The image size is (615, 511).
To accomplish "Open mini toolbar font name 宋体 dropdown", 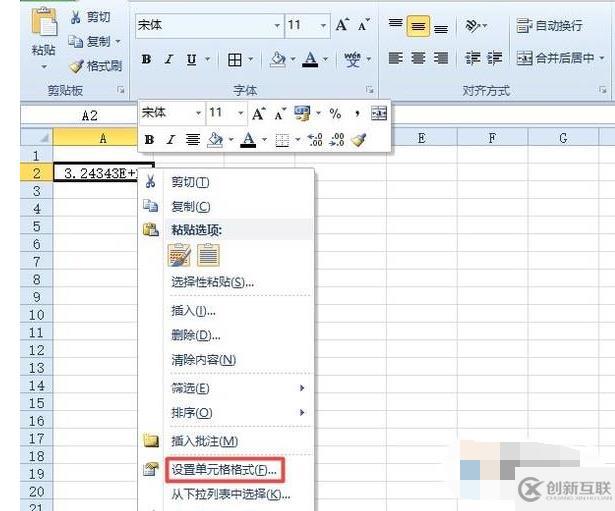I will (198, 113).
